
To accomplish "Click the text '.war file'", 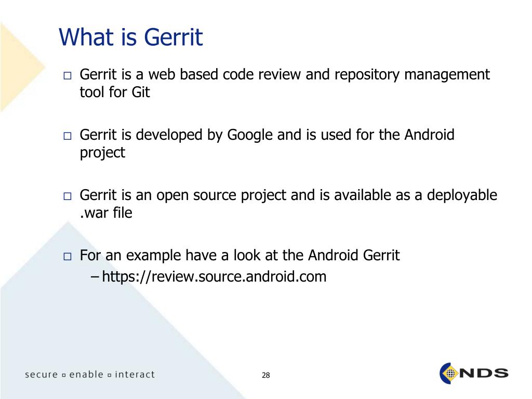I will (106, 212).
